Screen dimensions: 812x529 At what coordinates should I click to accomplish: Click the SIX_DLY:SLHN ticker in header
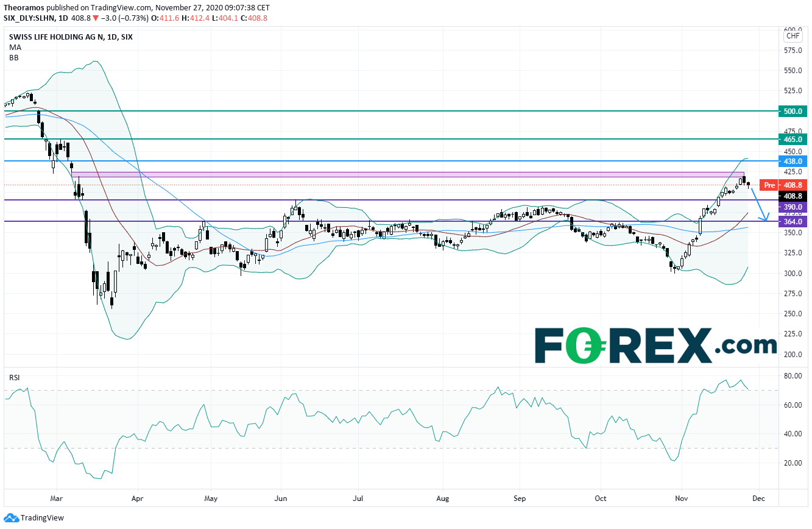(29, 18)
